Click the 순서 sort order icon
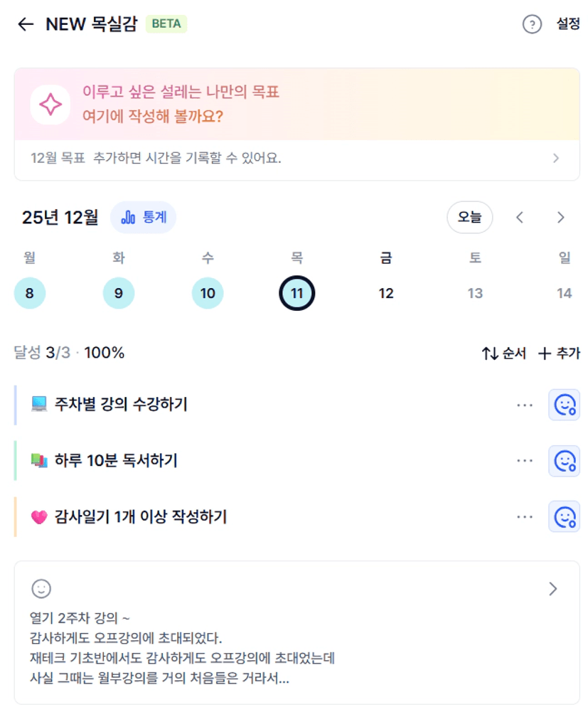 [x=491, y=353]
